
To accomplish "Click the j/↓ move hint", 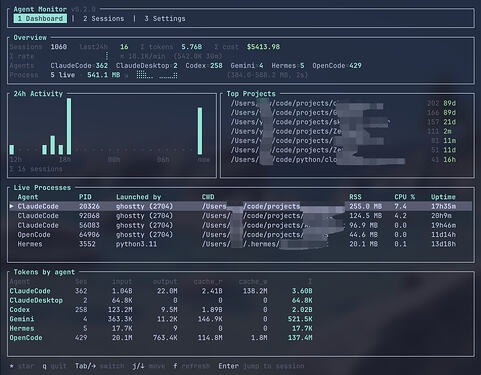I will point(149,366).
